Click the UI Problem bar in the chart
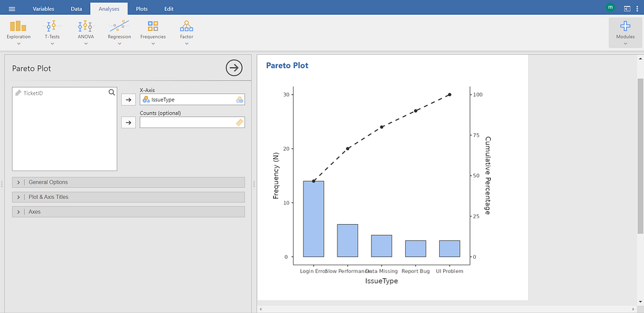 pos(450,249)
